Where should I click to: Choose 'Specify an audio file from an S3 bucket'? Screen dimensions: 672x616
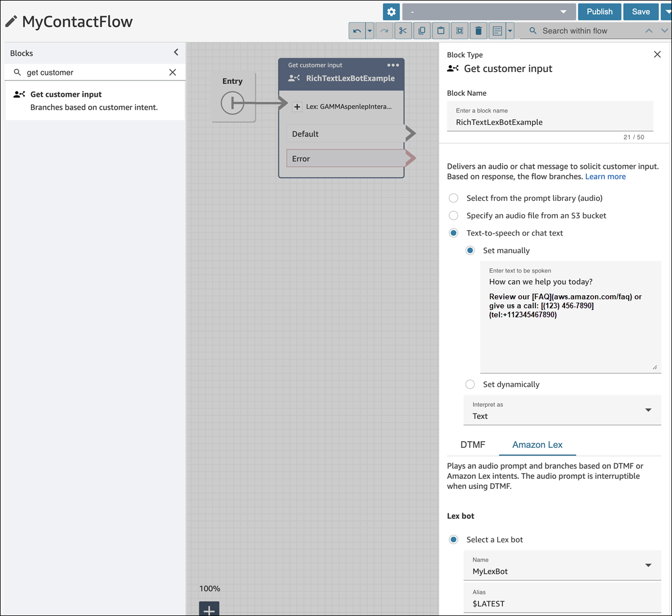tap(454, 215)
